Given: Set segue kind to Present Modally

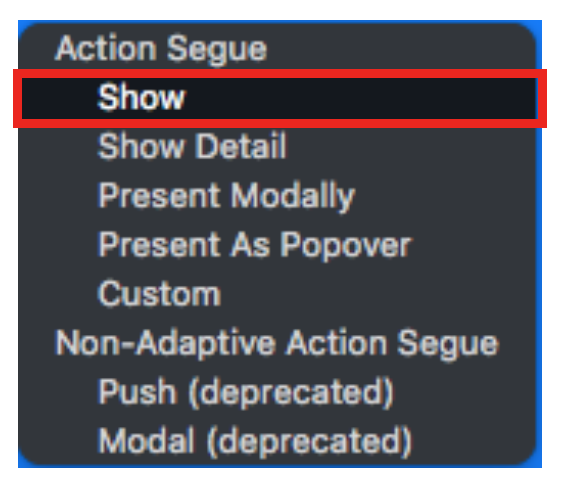Looking at the screenshot, I should [280, 195].
